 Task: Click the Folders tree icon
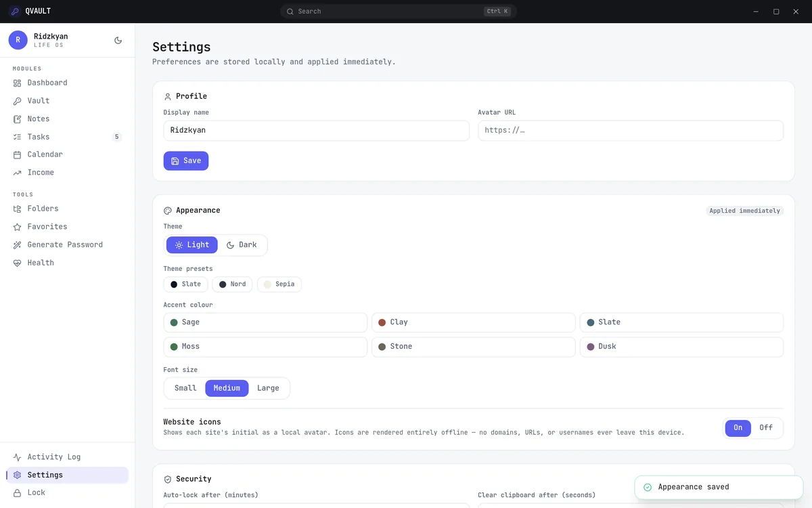click(x=18, y=209)
